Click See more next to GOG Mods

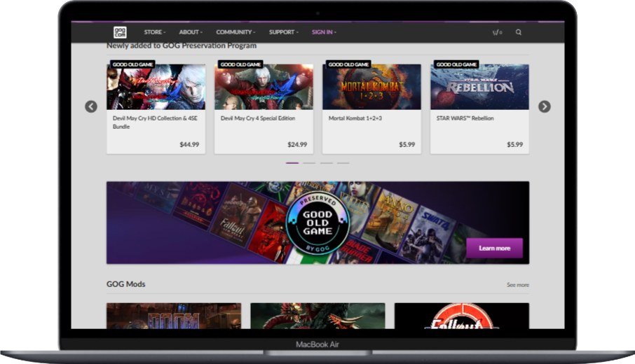click(517, 285)
